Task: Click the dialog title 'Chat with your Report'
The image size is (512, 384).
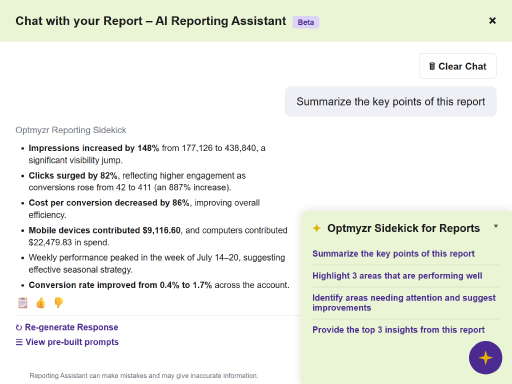Action: [x=151, y=21]
